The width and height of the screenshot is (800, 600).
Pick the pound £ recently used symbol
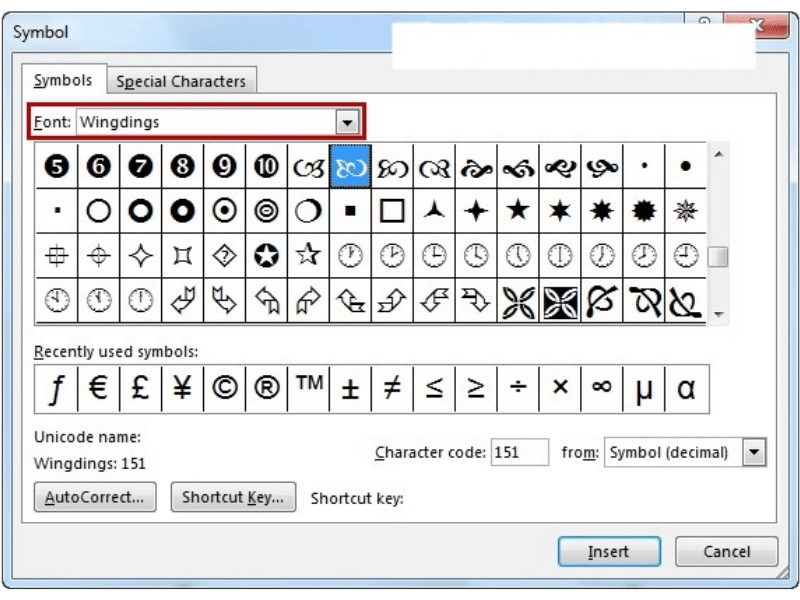[x=140, y=389]
